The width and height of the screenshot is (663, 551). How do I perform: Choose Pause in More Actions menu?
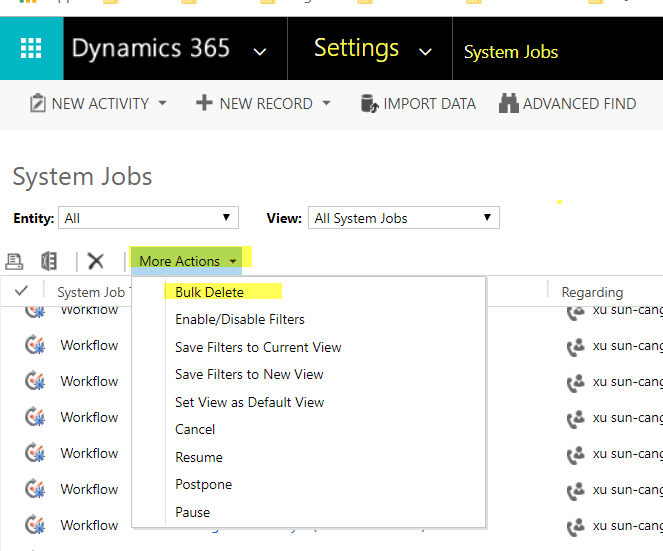coord(192,512)
